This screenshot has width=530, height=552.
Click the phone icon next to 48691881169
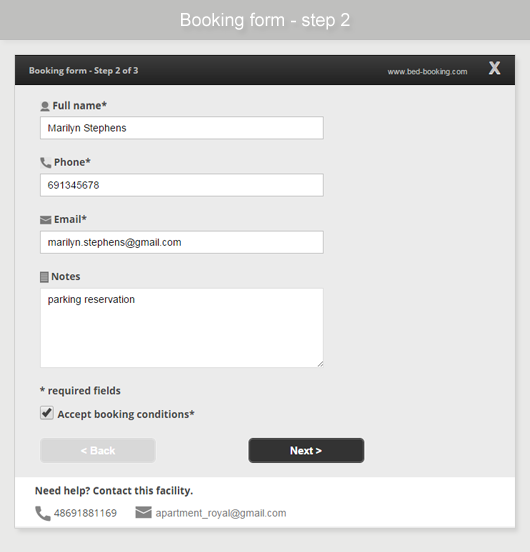tap(43, 513)
